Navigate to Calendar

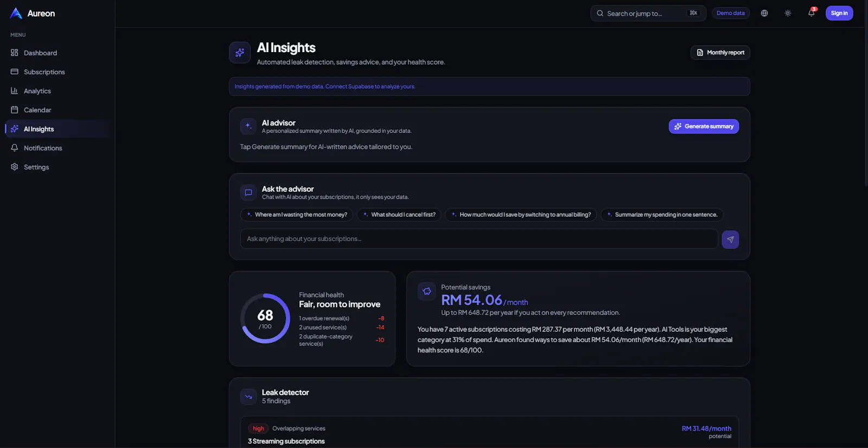pos(57,110)
